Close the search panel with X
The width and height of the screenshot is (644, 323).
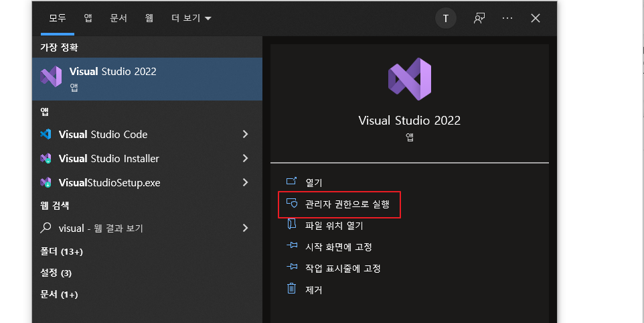[535, 18]
